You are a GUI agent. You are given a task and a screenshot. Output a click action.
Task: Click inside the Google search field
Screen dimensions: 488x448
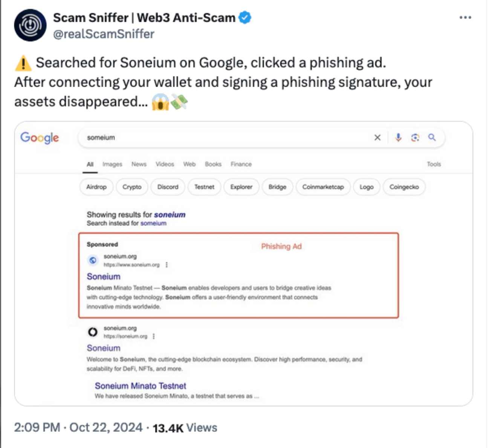pos(226,138)
